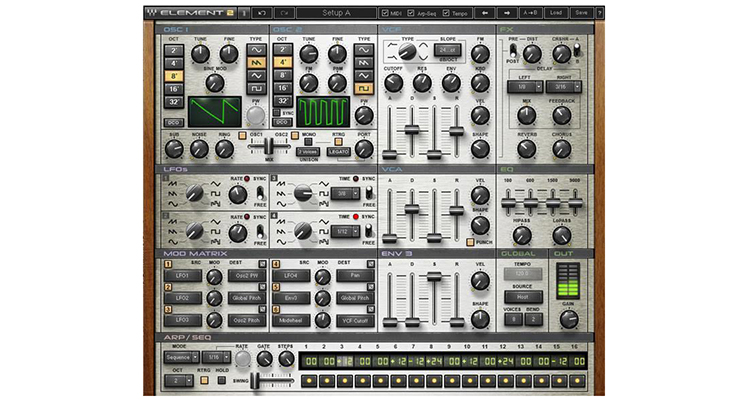Toggle the OSC 2 Sync button
Viewport: 750px width, 400px height.
[x=276, y=113]
